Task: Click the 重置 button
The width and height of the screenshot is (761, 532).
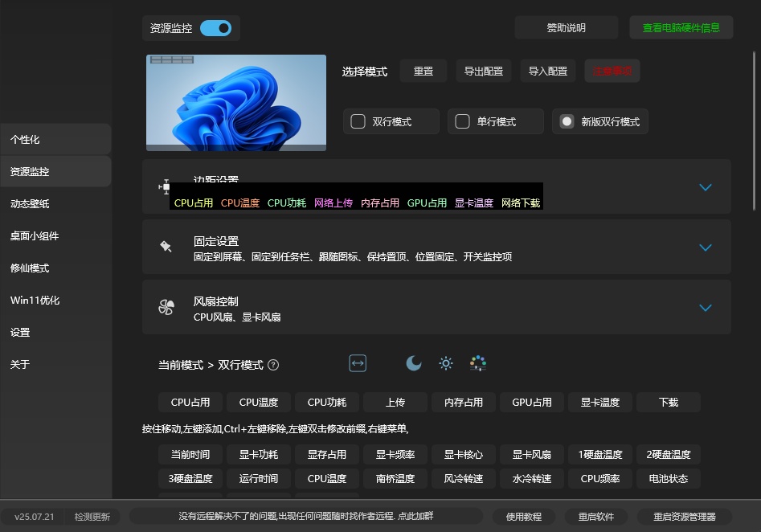Action: (423, 72)
